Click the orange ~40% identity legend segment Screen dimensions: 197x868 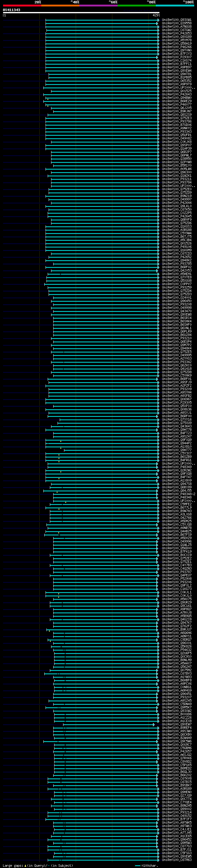[x=60, y=6]
